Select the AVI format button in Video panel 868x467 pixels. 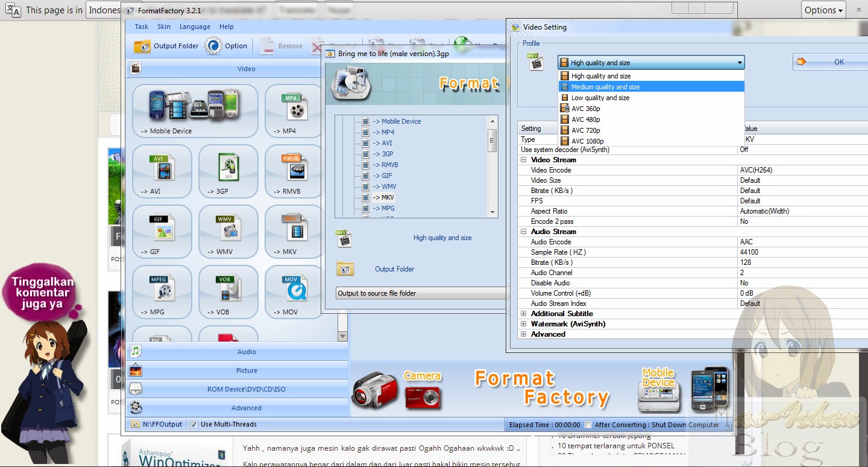pos(162,171)
